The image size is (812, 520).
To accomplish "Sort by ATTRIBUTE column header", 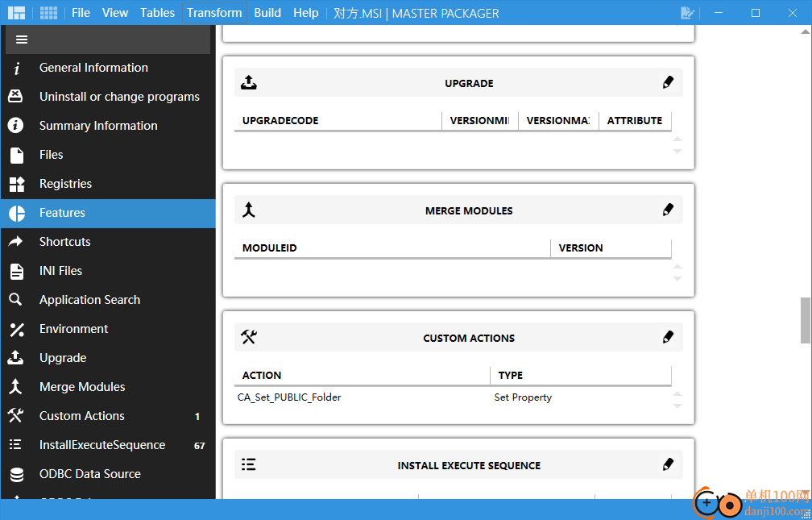I will coord(636,121).
